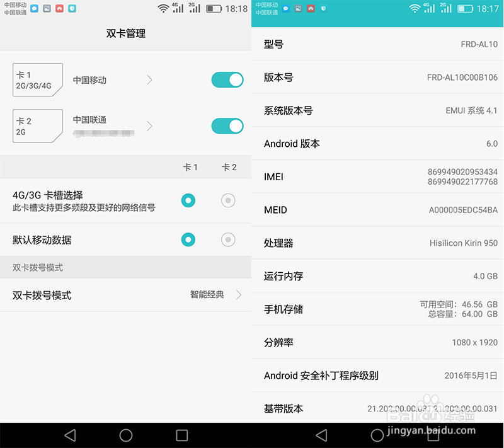Select 卡 2 for 4G/3G 卡槽选择
The width and height of the screenshot is (504, 448).
pos(228,200)
